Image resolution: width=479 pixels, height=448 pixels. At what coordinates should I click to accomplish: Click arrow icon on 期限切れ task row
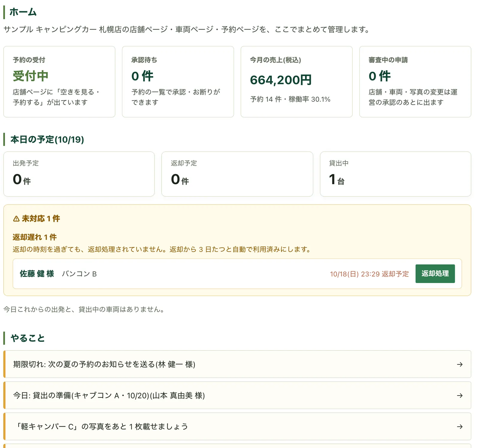pos(460,364)
